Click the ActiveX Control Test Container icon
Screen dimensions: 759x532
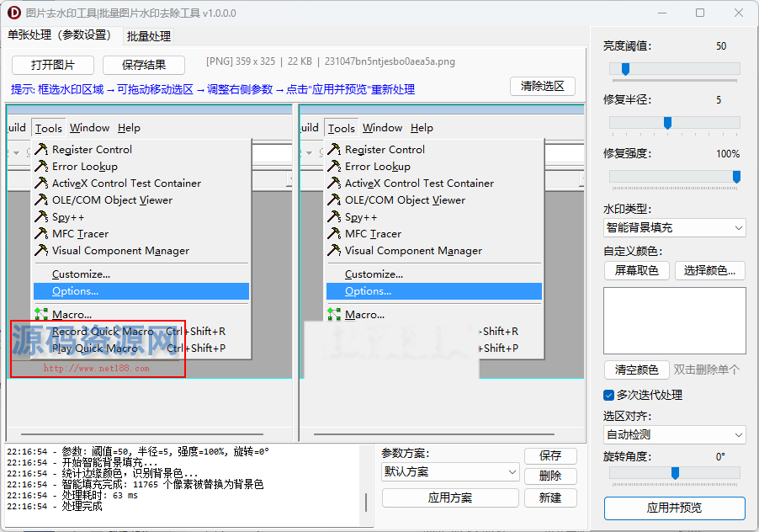pyautogui.click(x=40, y=183)
